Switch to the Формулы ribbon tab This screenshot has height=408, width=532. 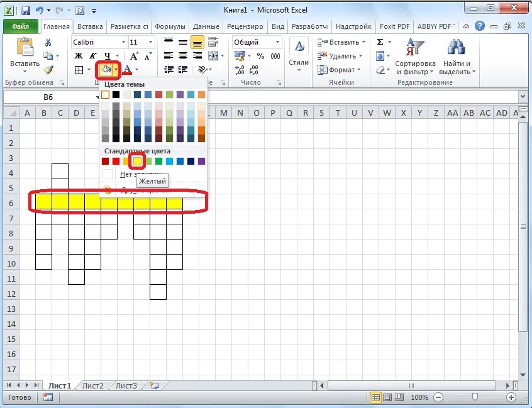(170, 26)
